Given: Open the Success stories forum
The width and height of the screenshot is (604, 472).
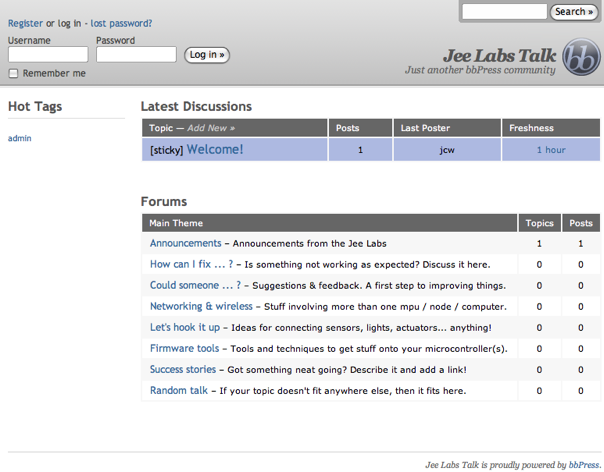Looking at the screenshot, I should click(183, 370).
